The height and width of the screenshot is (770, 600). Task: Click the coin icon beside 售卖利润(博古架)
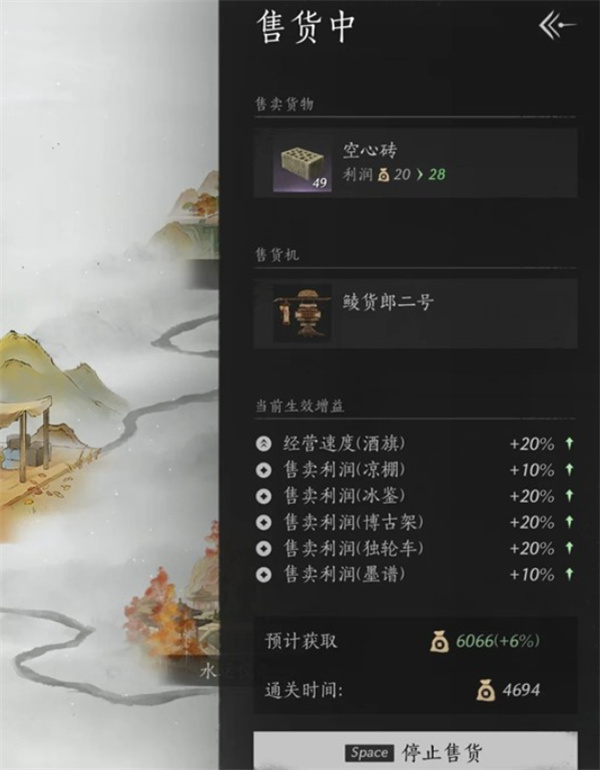click(x=264, y=522)
